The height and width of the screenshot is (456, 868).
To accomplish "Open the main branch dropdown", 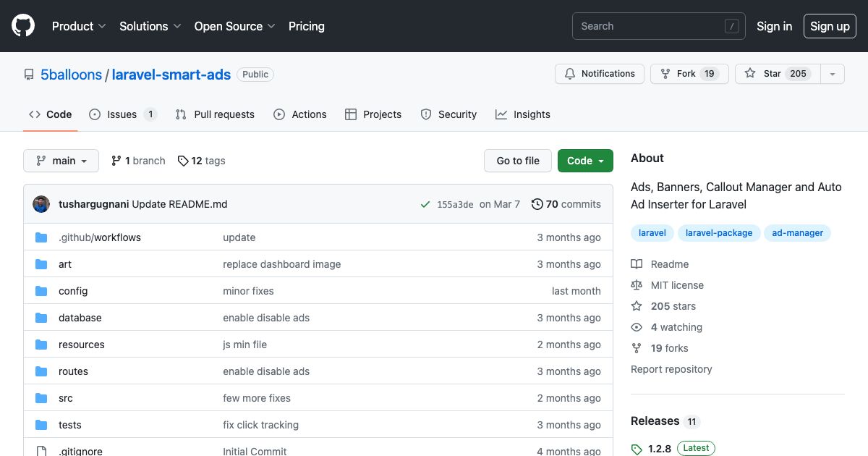I will [x=61, y=161].
